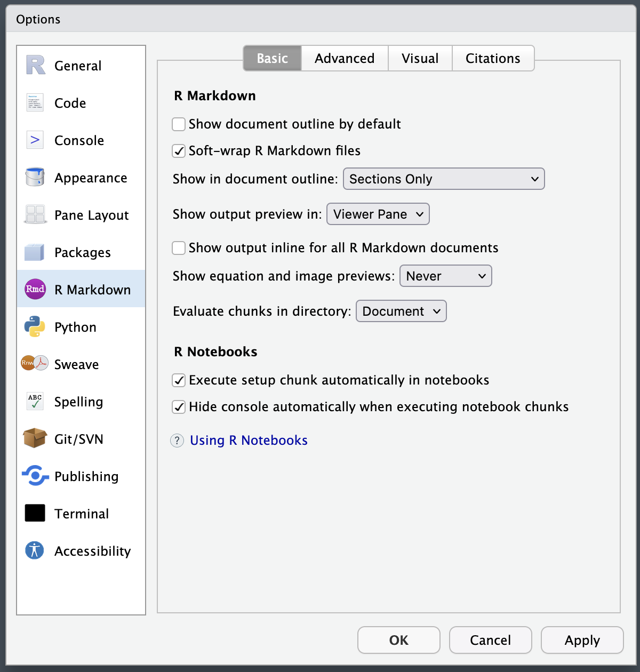The image size is (640, 672).
Task: Select the Code document icon in the sidebar
Action: click(35, 102)
